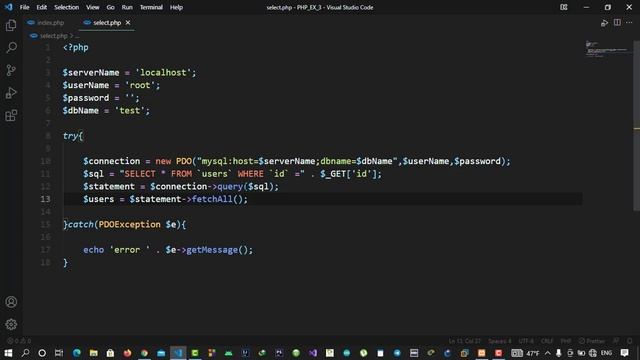Click the Run file icon in the editor title bar

[604, 23]
